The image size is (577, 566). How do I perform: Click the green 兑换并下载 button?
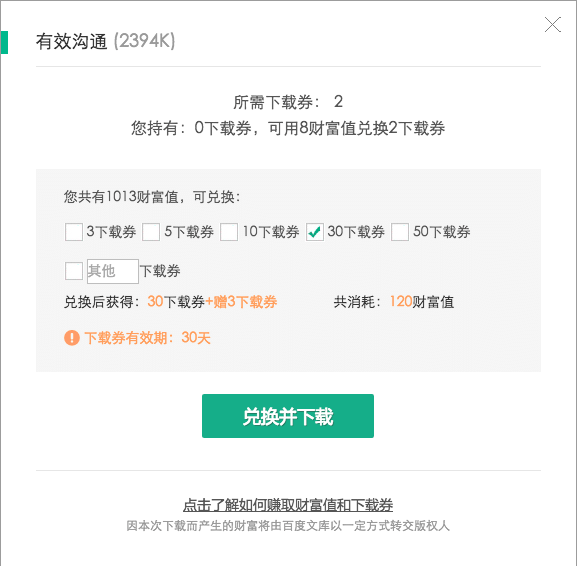pyautogui.click(x=288, y=416)
